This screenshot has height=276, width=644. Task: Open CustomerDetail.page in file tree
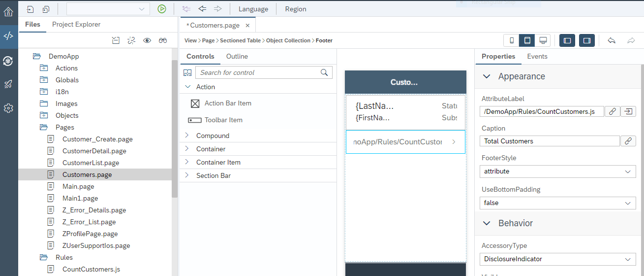[94, 151]
